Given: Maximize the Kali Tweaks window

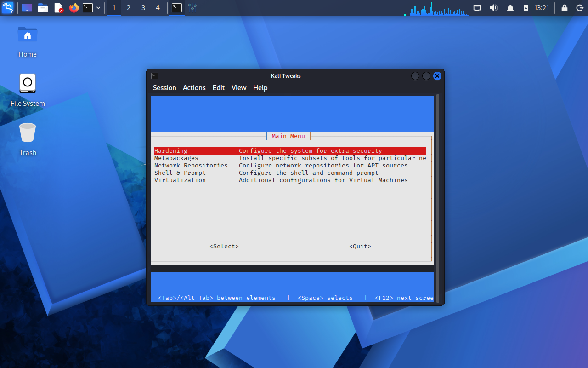Looking at the screenshot, I should [x=426, y=76].
